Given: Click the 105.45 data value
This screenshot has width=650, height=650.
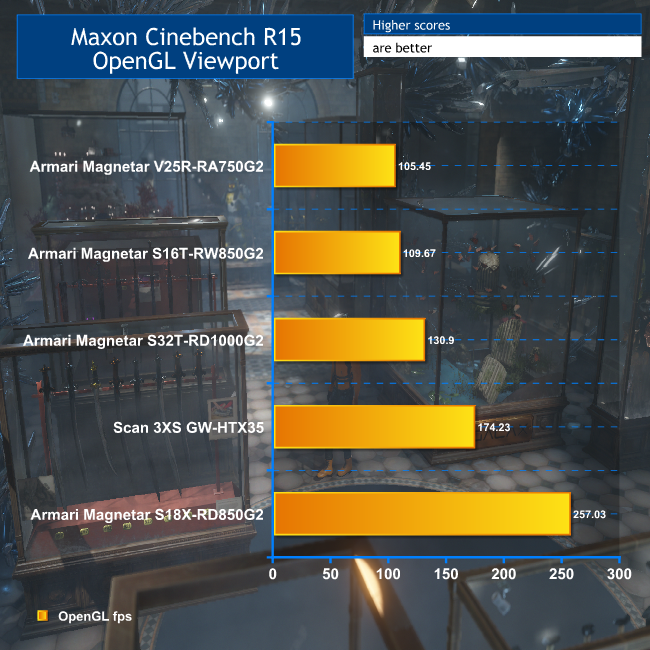Looking at the screenshot, I should (415, 166).
